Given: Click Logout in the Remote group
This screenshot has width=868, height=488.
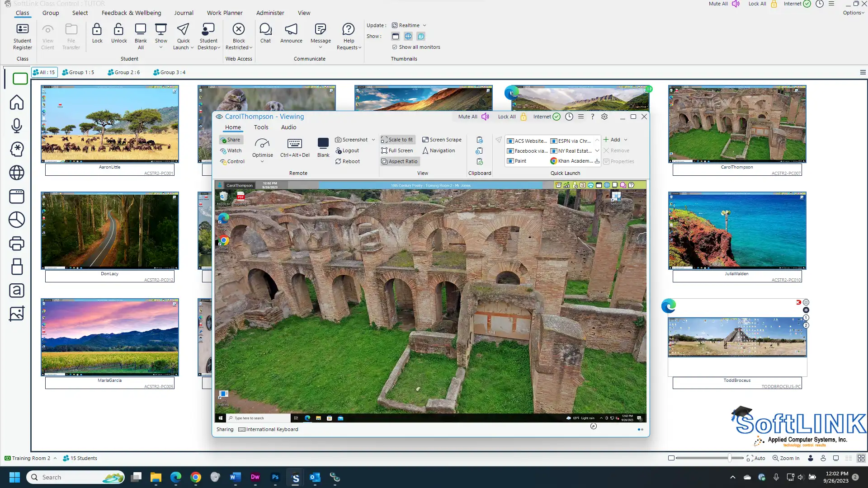Looking at the screenshot, I should tap(347, 150).
